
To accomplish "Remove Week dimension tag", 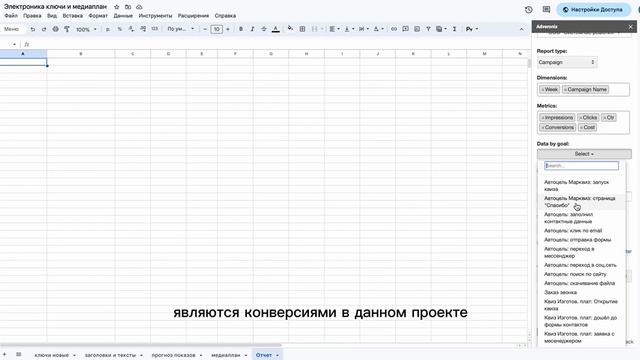I will click(x=543, y=89).
